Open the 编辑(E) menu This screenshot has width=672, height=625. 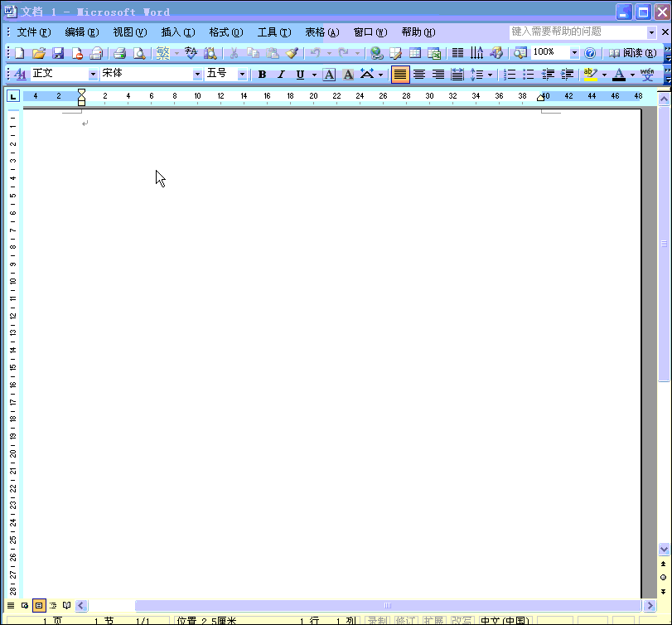[x=82, y=32]
